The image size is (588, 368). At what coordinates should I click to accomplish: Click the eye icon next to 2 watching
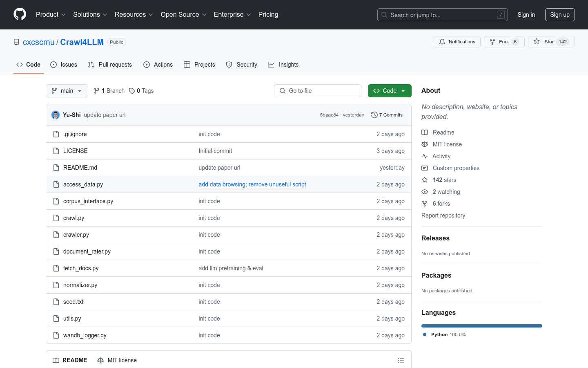click(x=425, y=192)
